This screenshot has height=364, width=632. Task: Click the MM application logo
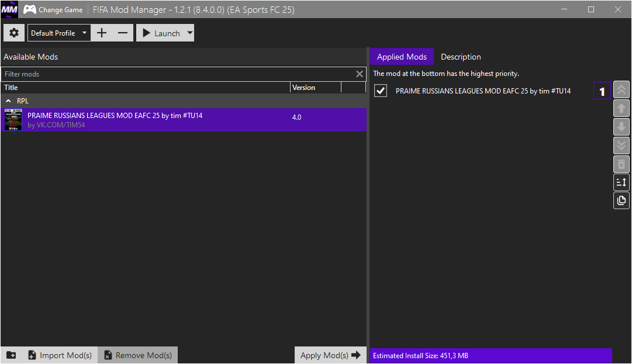(9, 9)
